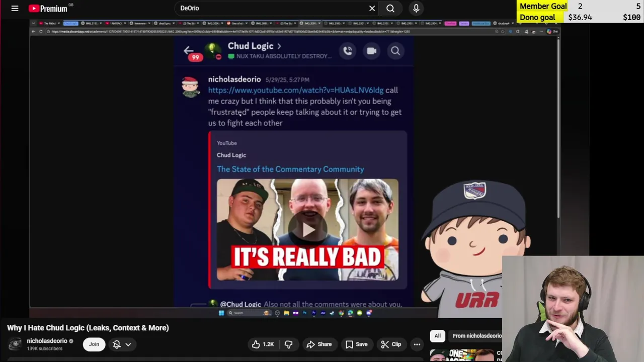The image size is (644, 362).
Task: Click the browser back arrow in the video
Action: pyautogui.click(x=33, y=31)
